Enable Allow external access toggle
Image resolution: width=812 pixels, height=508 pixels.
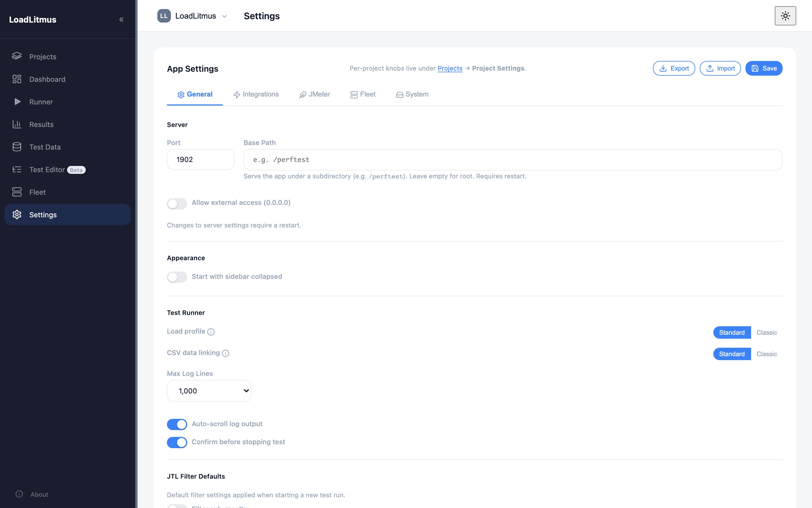[x=177, y=203]
